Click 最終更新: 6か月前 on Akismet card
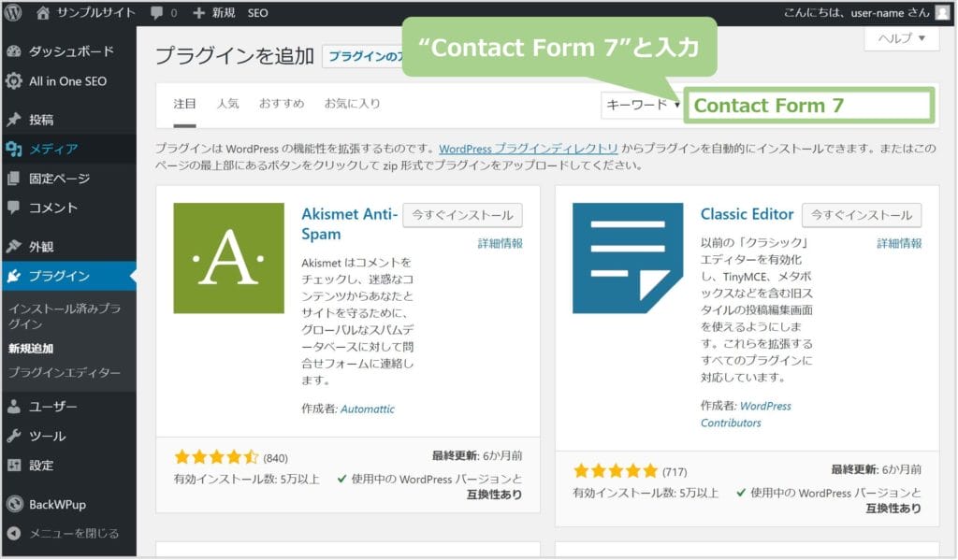The image size is (958, 560). (477, 455)
